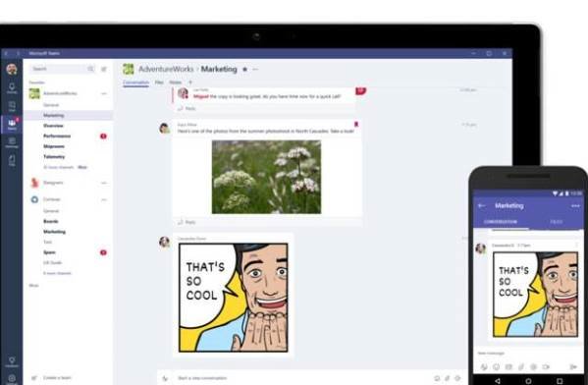Viewport: 588px width, 385px height.
Task: Open more options for the Contoso team
Action: pyautogui.click(x=104, y=199)
